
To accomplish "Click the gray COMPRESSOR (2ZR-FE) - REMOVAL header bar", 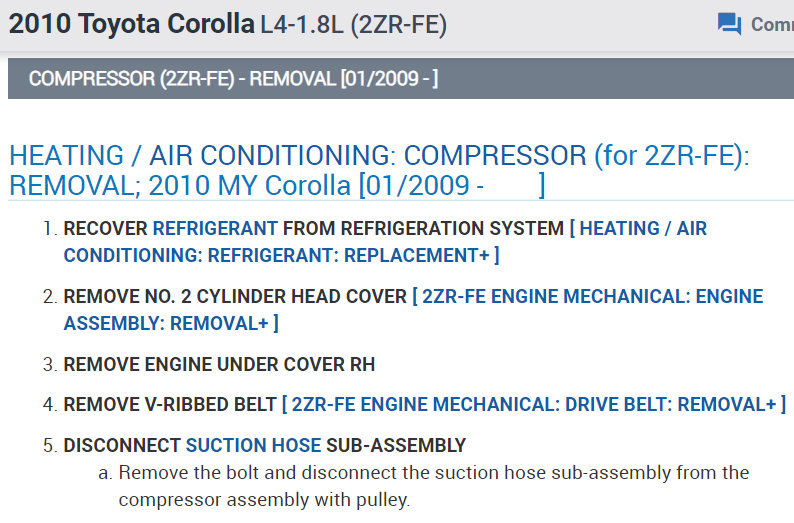I will [400, 79].
